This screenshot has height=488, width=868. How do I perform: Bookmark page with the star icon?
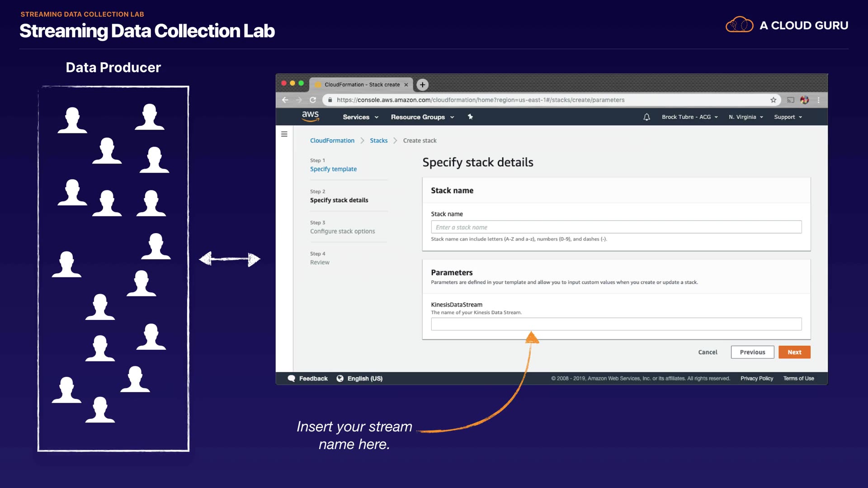tap(773, 100)
